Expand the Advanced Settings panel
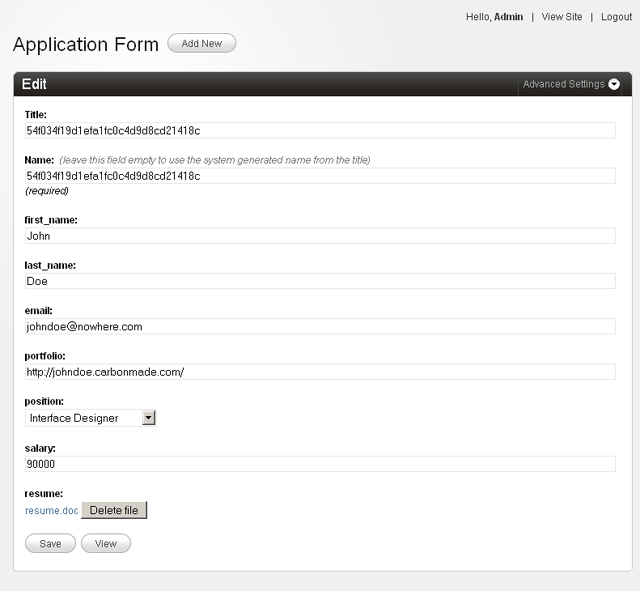The width and height of the screenshot is (640, 591). tap(564, 85)
